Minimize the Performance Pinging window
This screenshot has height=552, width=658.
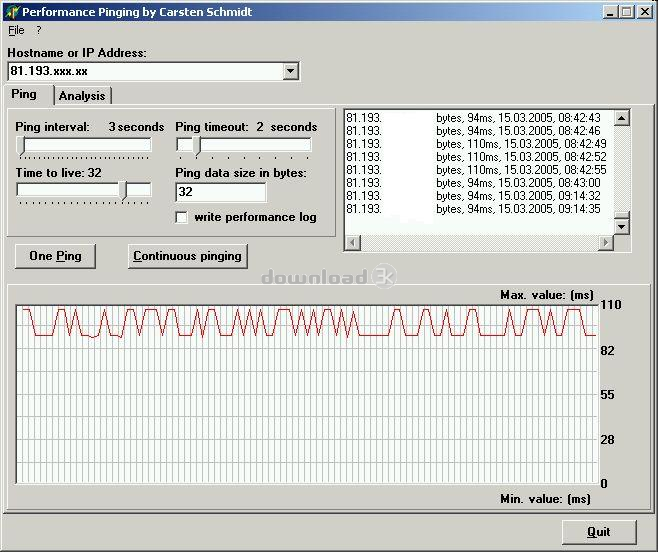point(610,12)
